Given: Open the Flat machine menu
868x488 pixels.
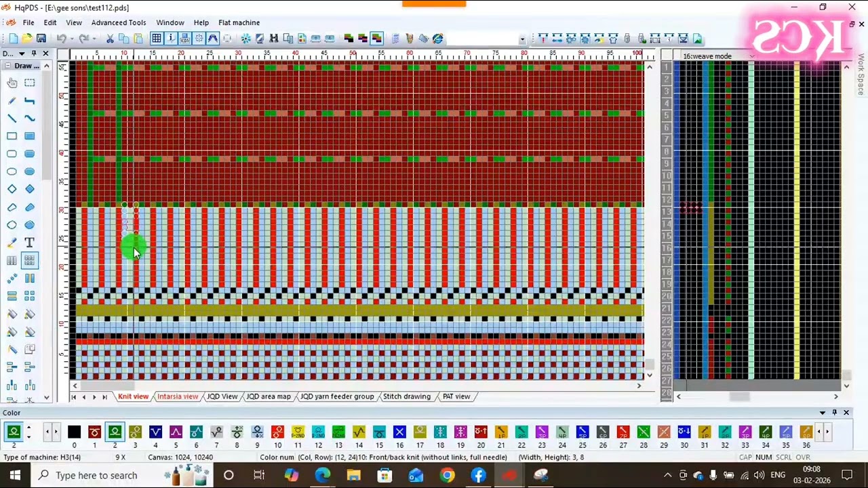Looking at the screenshot, I should click(239, 22).
